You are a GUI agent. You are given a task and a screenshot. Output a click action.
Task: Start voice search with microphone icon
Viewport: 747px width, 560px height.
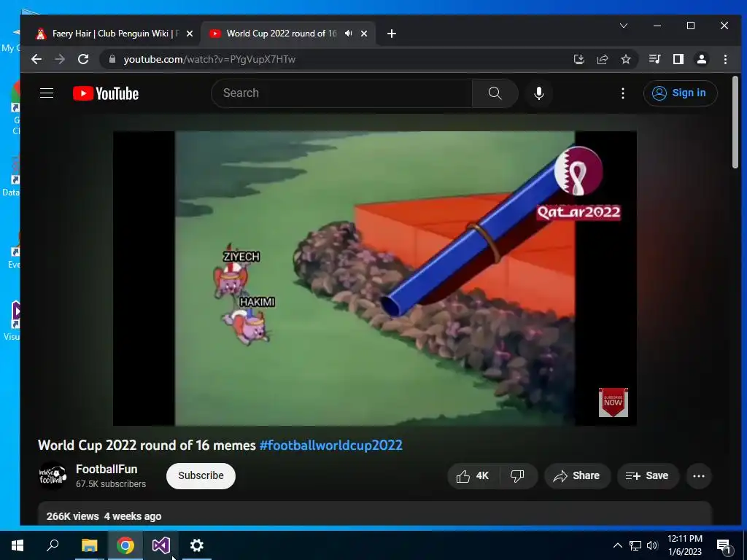coord(539,93)
